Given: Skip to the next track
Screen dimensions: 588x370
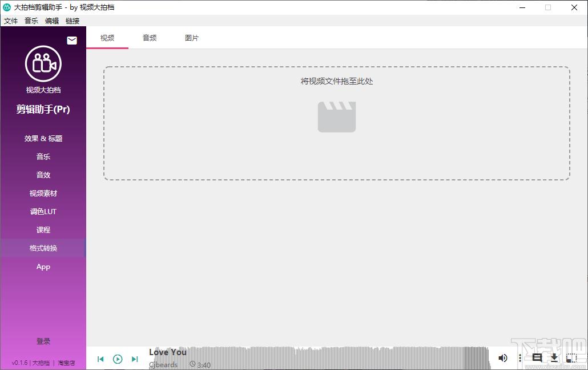Looking at the screenshot, I should (135, 359).
